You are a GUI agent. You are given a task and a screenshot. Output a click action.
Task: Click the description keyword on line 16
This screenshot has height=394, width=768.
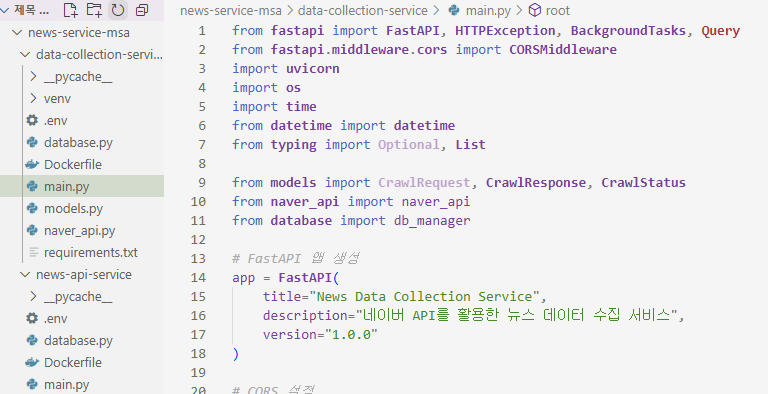pos(305,316)
